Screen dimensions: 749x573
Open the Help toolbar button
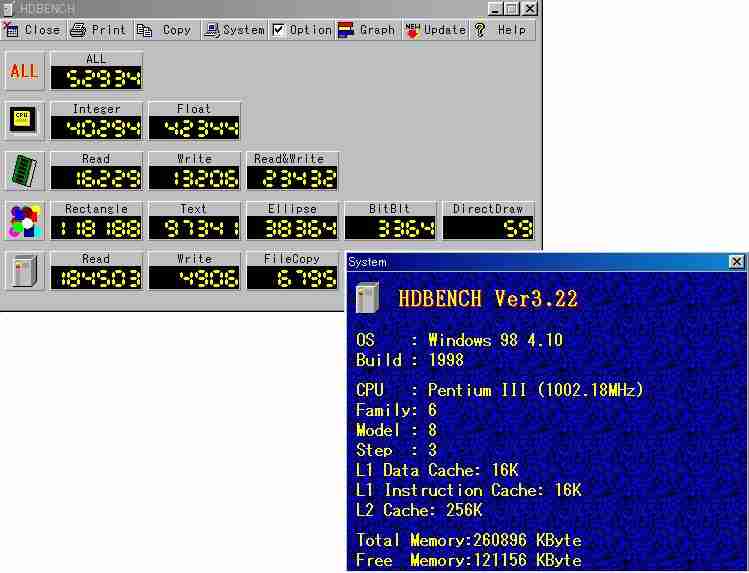tap(503, 30)
